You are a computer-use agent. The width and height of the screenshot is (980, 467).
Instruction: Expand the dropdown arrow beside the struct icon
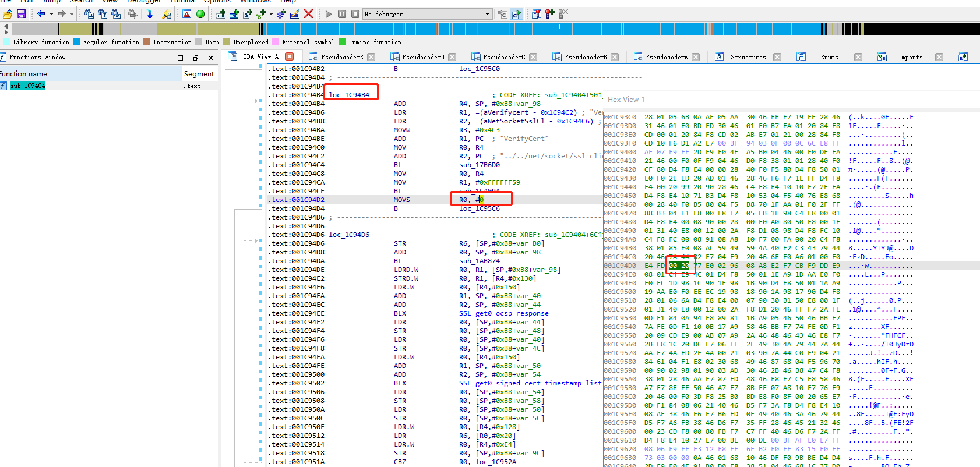[x=271, y=14]
